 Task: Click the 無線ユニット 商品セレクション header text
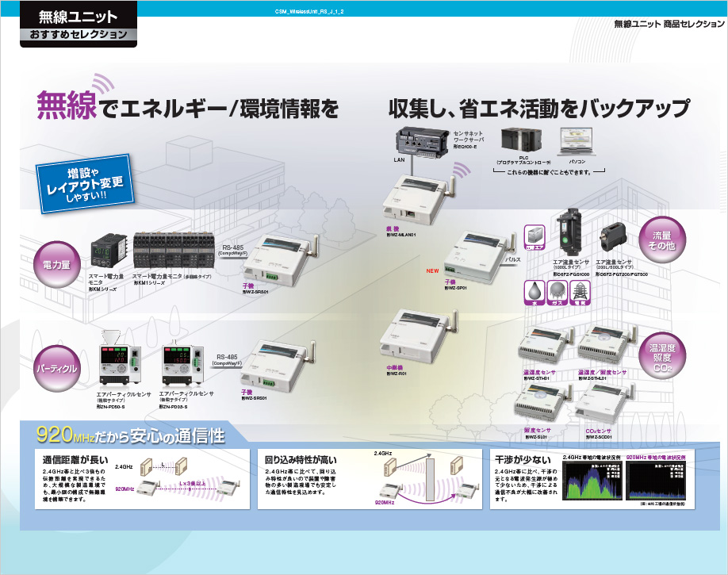click(669, 24)
